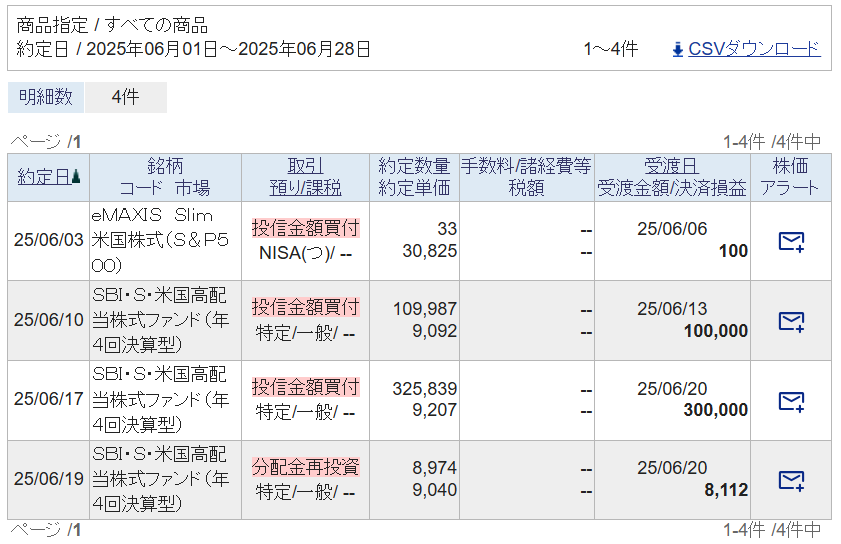Select the 明細数 label cell
This screenshot has height=544, width=841.
coord(46,97)
